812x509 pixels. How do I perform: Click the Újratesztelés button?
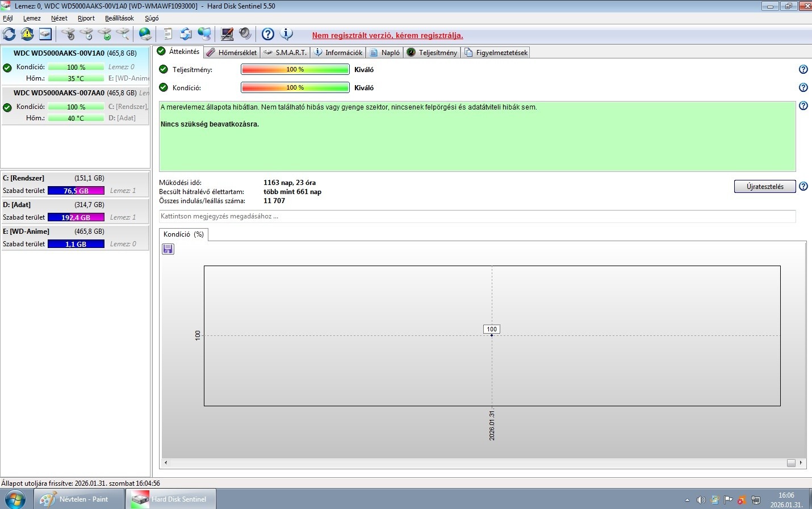(x=765, y=187)
